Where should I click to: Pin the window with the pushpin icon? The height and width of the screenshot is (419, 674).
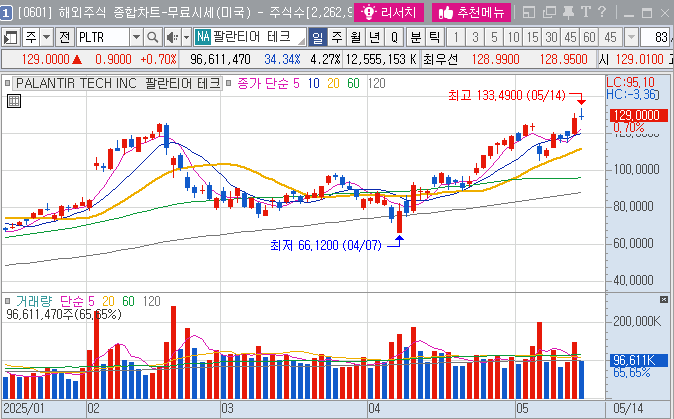(x=568, y=12)
